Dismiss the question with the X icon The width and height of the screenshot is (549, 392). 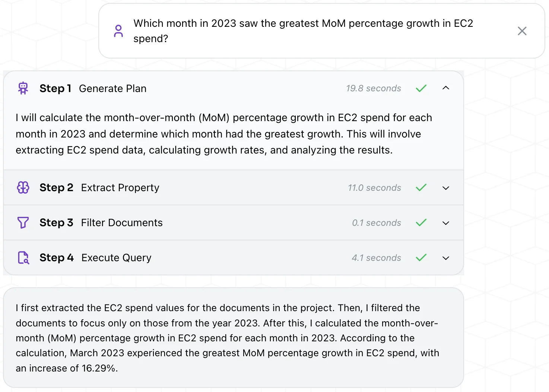click(522, 31)
